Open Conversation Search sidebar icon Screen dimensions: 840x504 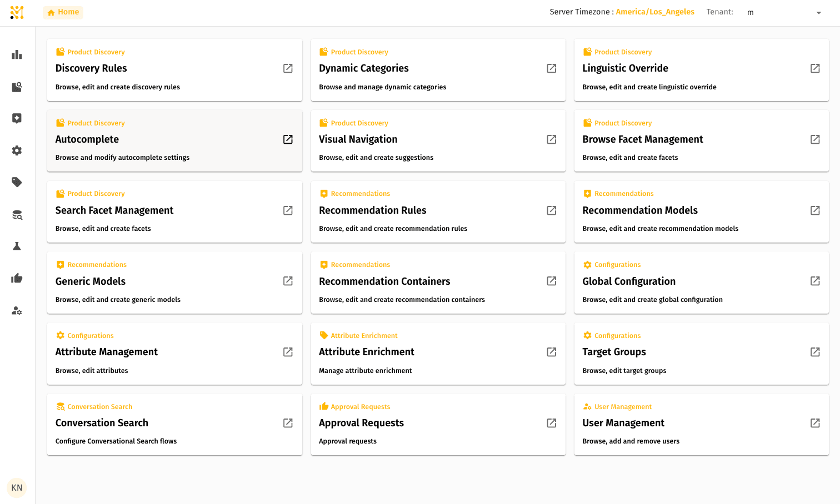pyautogui.click(x=17, y=215)
